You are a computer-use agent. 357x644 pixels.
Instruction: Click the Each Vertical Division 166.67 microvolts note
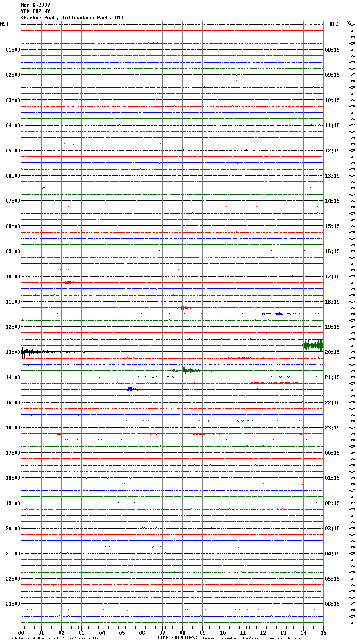53,639
